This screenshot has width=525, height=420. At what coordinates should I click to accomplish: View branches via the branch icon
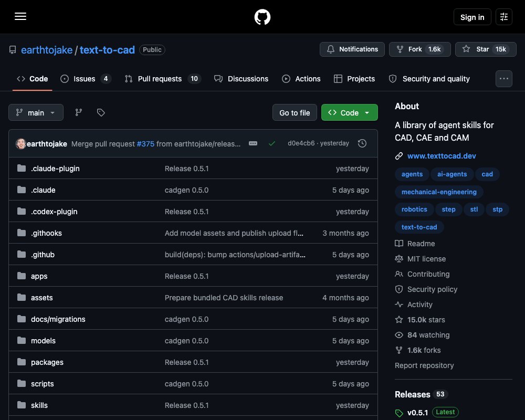(79, 112)
